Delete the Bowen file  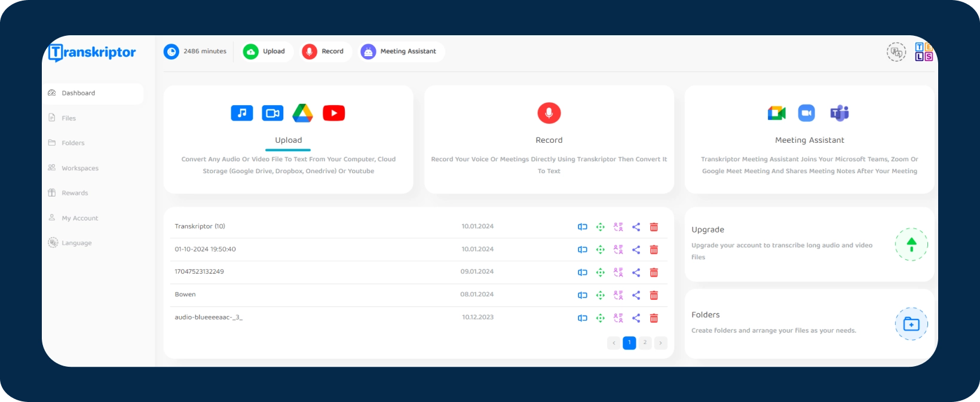point(654,295)
